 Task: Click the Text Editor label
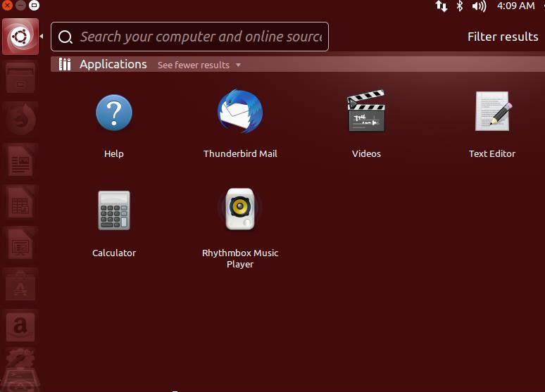(491, 153)
